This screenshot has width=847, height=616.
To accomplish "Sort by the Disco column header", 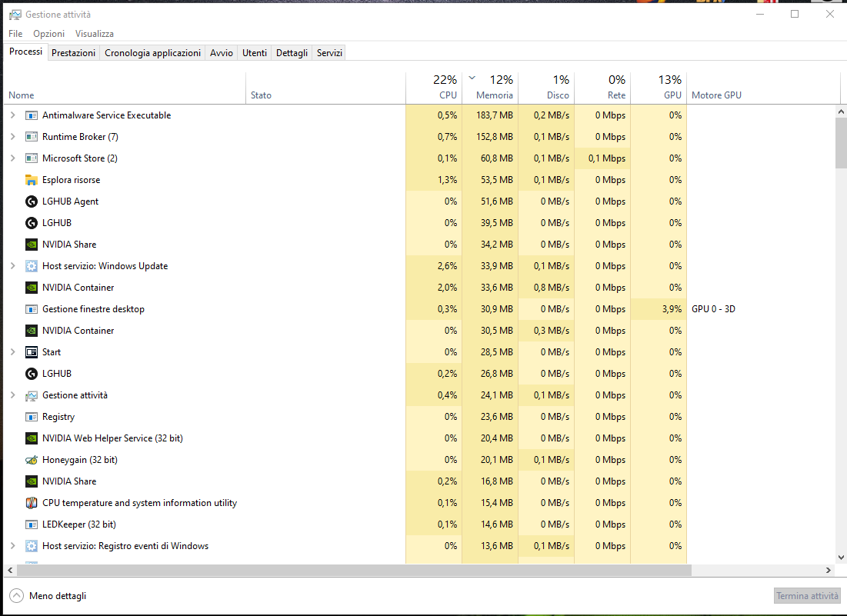I will 547,88.
